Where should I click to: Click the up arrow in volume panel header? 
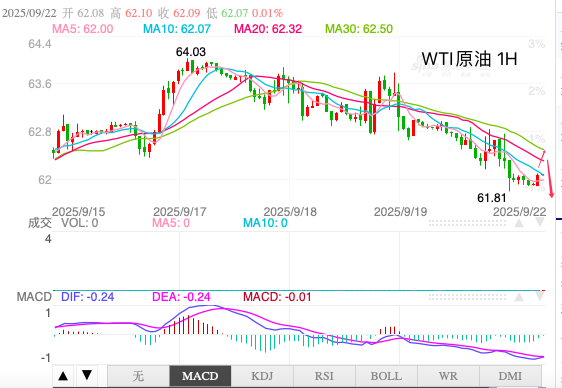pos(519,223)
